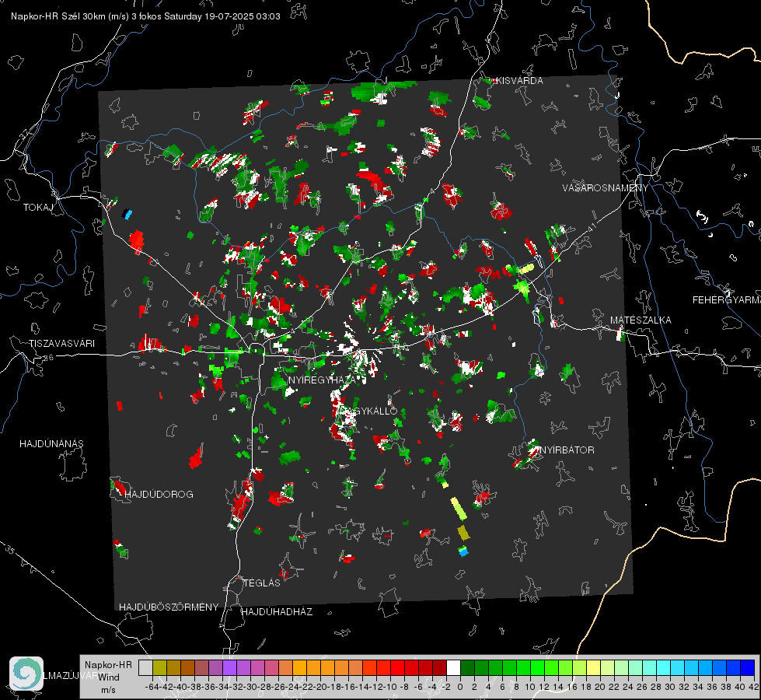Click the HAJDÚNÁNÁS label

click(x=51, y=444)
